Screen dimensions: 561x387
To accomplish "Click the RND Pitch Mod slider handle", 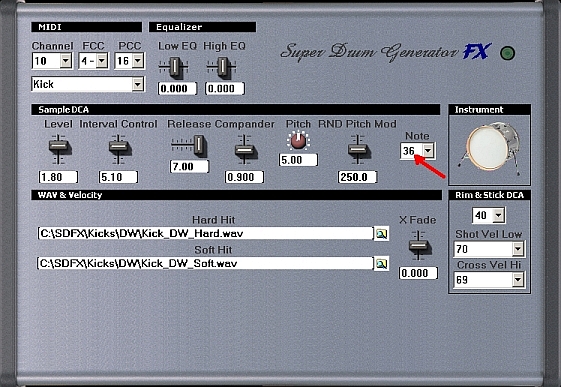I will [x=358, y=149].
